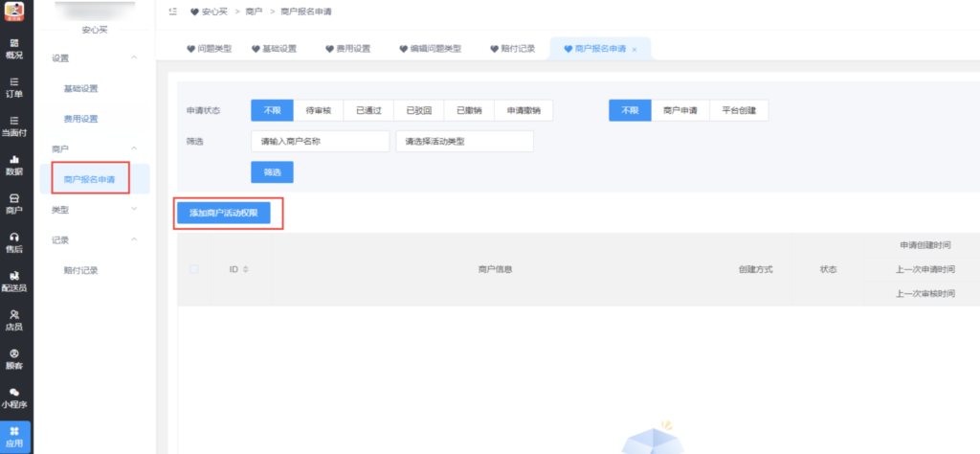980x454 pixels.
Task: Tick the select-all checkbox in table header
Action: click(x=193, y=269)
